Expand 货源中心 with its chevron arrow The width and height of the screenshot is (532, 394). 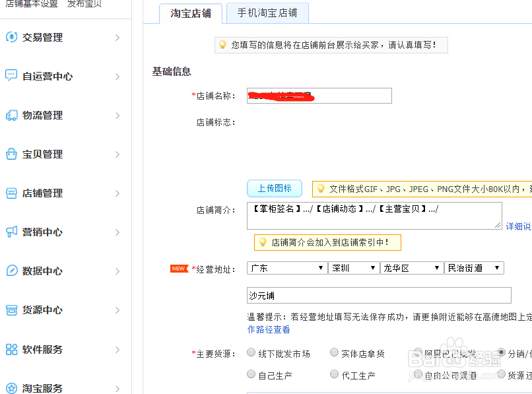(117, 311)
